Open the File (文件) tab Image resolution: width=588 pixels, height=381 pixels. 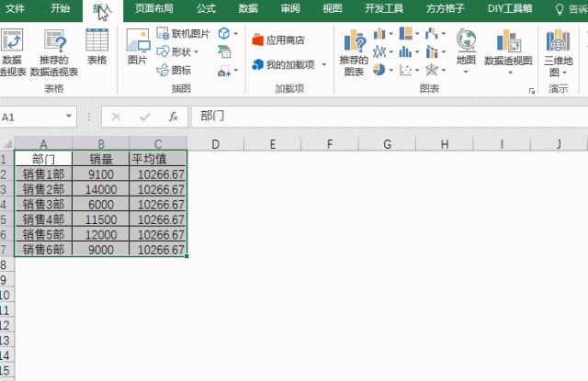click(15, 8)
